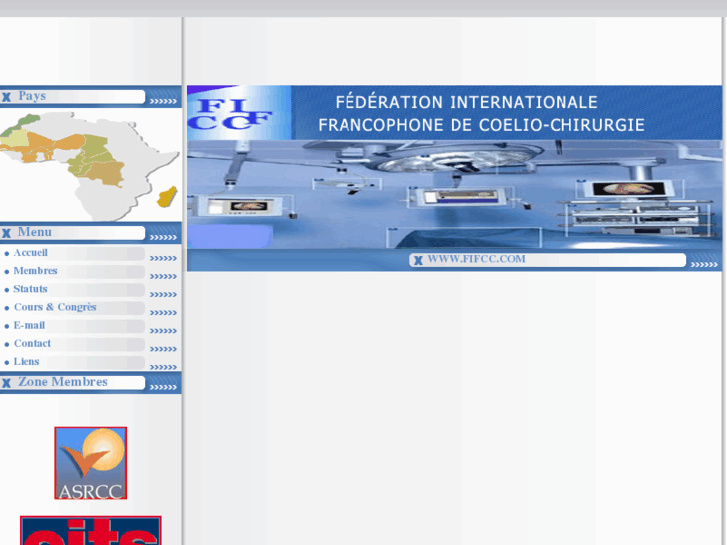Viewport: 727px width, 545px height.
Task: Click the arrows beside Statuts
Action: click(163, 295)
